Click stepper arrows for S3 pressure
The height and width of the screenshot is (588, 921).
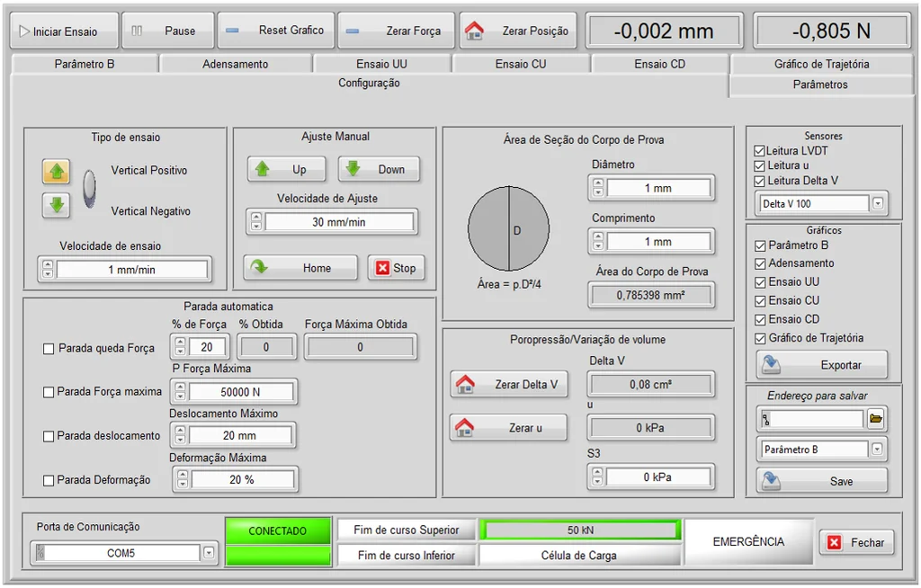[x=597, y=477]
